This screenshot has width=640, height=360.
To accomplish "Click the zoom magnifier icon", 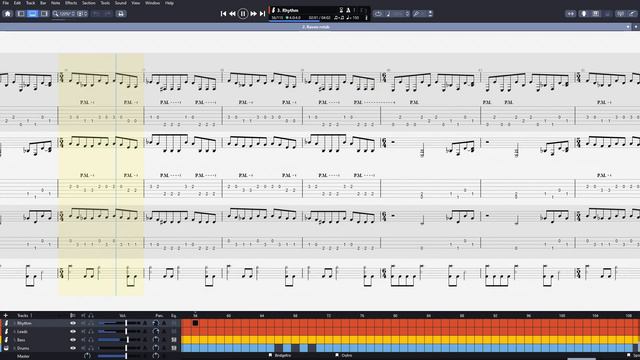I will (x=56, y=14).
